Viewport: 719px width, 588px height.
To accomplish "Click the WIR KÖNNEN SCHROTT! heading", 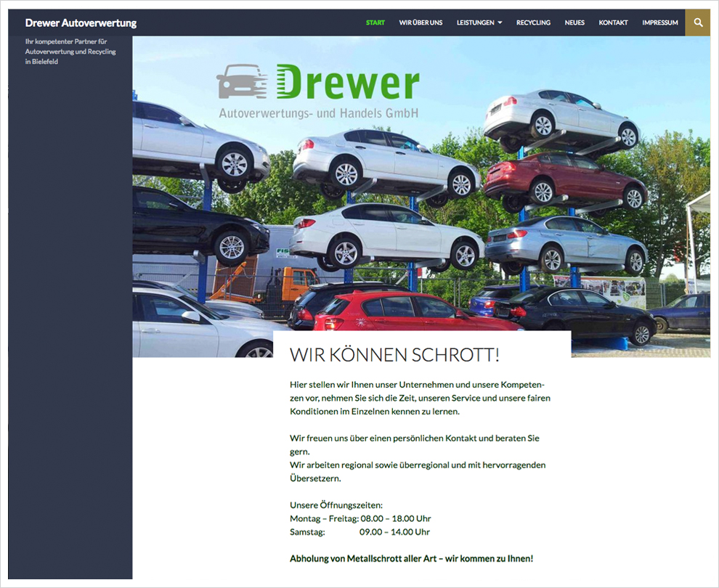I will 394,355.
